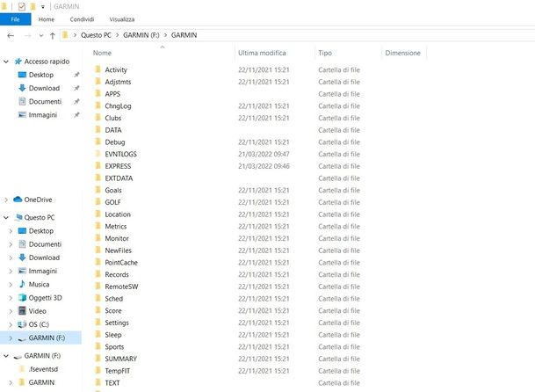Select the ChngLog folder icon

pos(98,105)
